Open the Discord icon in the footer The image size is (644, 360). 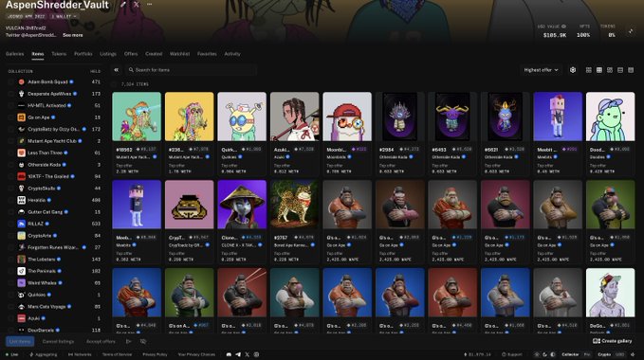point(229,354)
